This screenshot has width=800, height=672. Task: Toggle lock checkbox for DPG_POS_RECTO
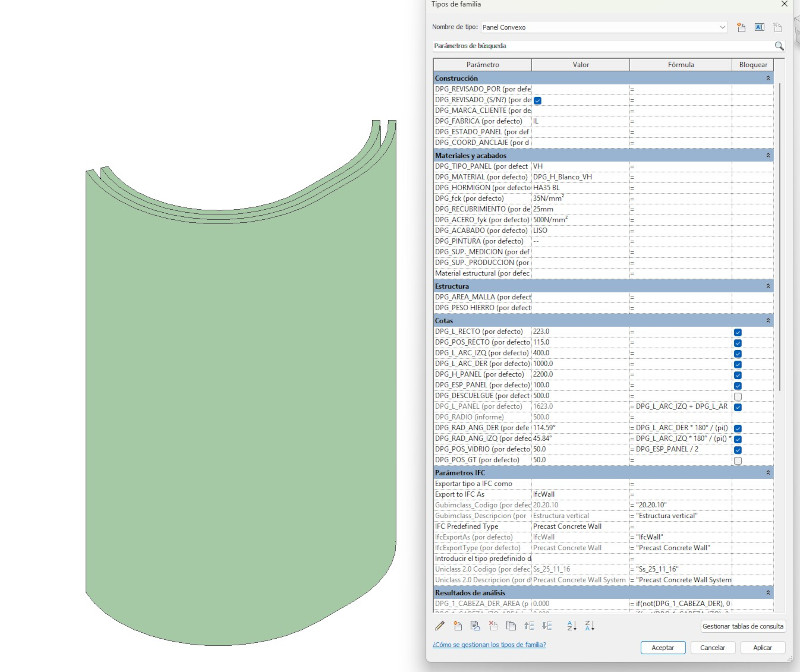[x=738, y=343]
